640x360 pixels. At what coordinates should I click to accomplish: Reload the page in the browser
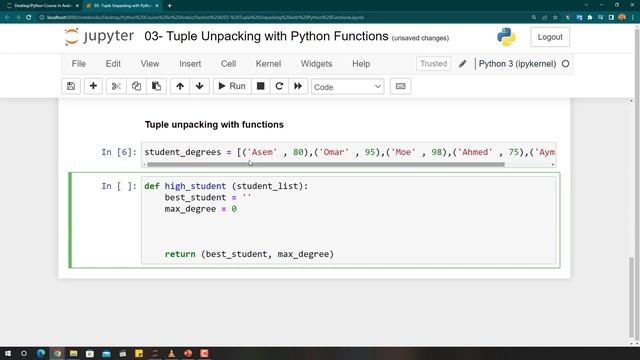29,18
